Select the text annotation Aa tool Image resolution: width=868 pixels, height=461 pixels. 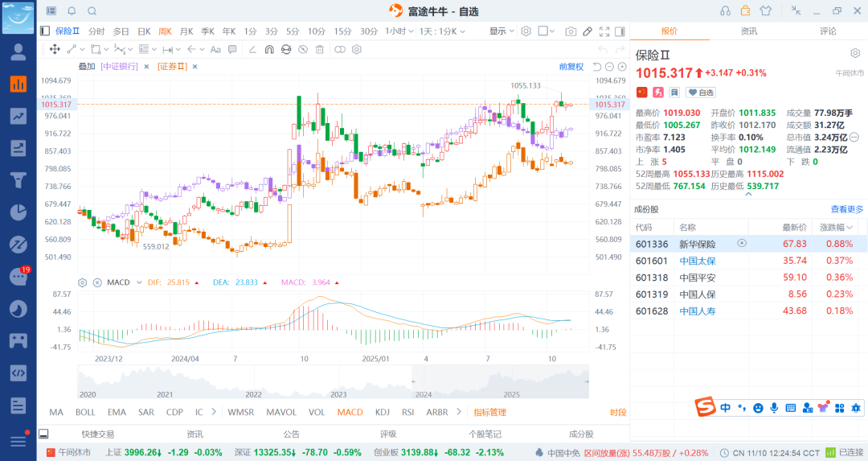tap(215, 49)
